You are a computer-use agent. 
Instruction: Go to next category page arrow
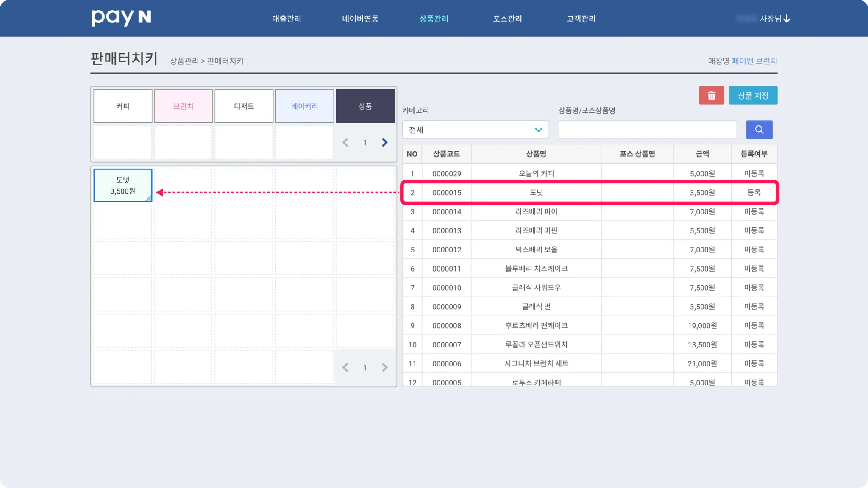384,142
